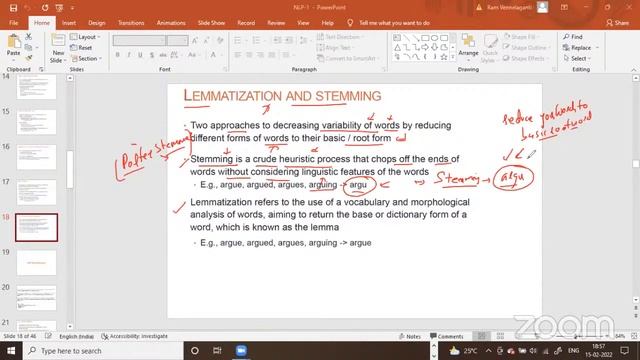Click the Comments button in status bar
Viewport: 640px width, 360px height.
(x=447, y=336)
